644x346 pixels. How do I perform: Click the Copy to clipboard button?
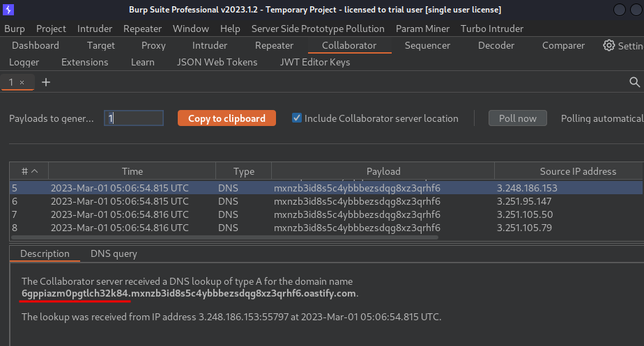pyautogui.click(x=227, y=118)
